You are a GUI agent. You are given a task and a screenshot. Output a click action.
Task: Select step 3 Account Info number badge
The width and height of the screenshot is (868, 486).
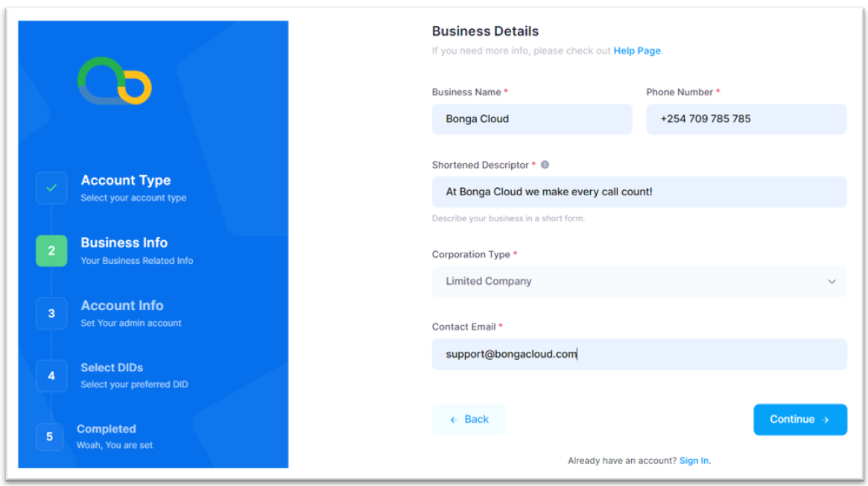coord(51,313)
